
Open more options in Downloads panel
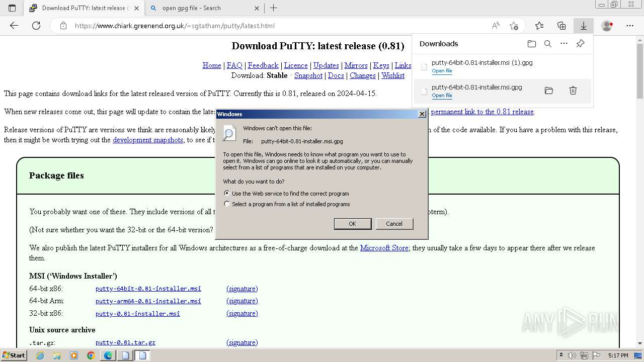564,44
